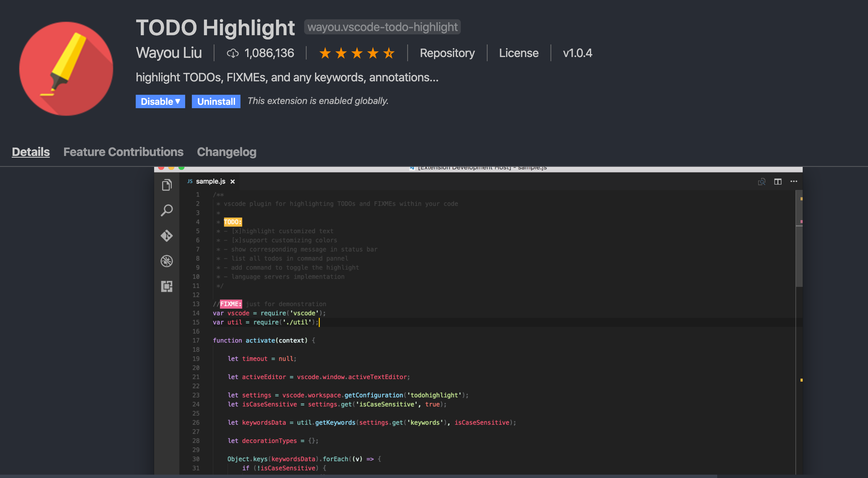This screenshot has width=868, height=478.
Task: Open the Search view in the activity bar
Action: [167, 210]
